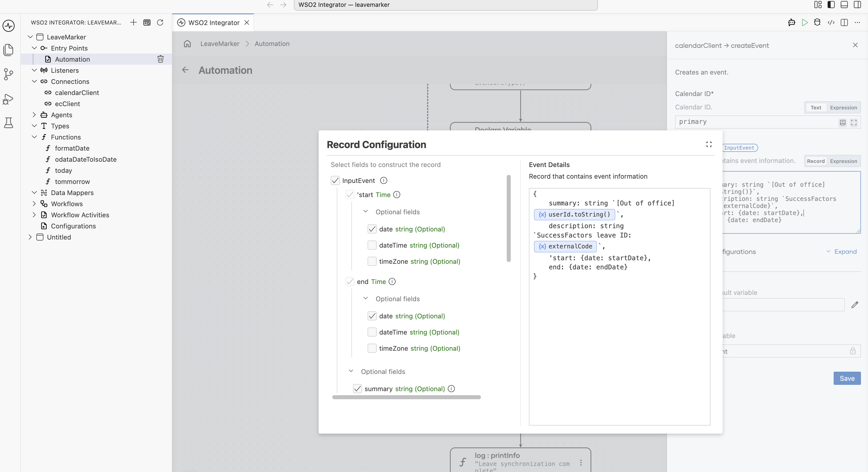The height and width of the screenshot is (472, 868).
Task: Show source code view icon
Action: pyautogui.click(x=831, y=22)
